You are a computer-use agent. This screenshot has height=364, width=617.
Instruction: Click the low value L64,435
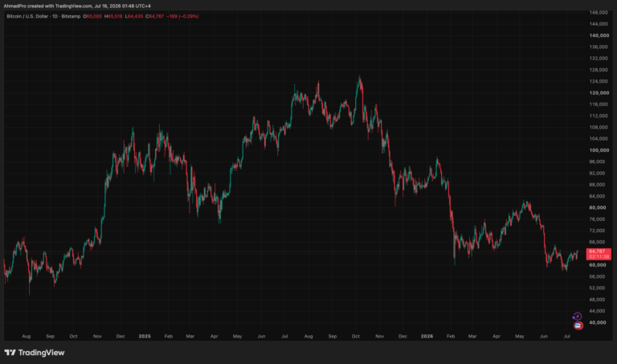pyautogui.click(x=134, y=17)
